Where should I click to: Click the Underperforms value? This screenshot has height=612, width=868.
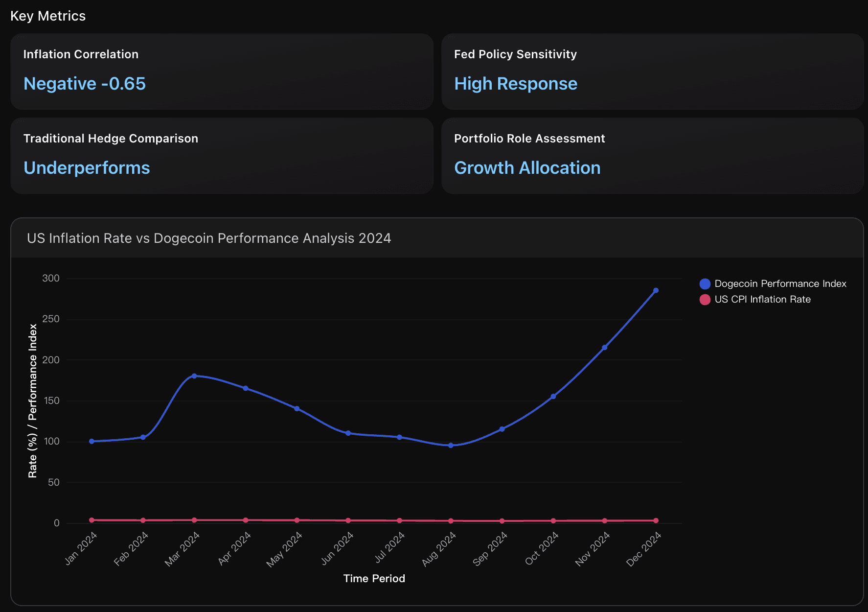(x=87, y=168)
